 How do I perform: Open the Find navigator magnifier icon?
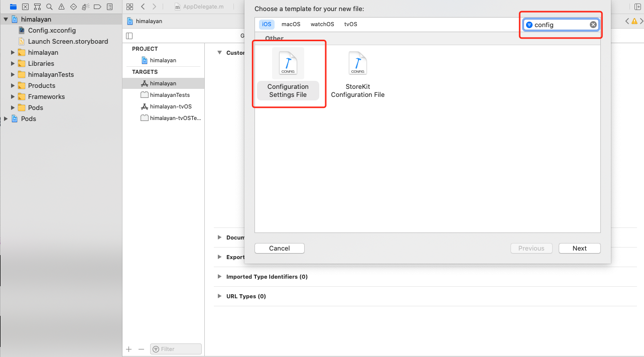pyautogui.click(x=49, y=7)
